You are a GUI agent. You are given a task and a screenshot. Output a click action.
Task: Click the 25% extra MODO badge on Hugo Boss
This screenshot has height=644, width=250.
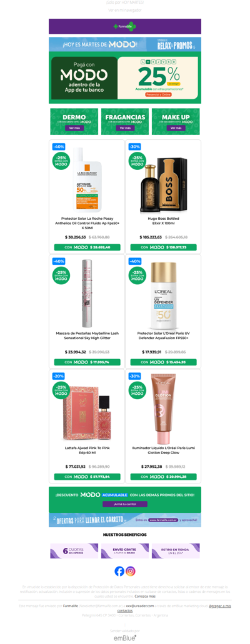136,161
